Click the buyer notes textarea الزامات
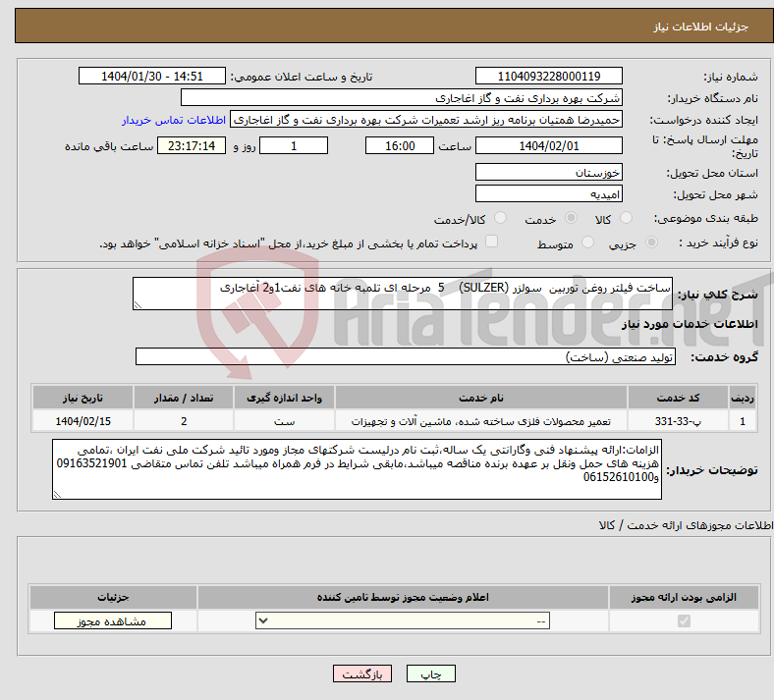 pos(357,469)
